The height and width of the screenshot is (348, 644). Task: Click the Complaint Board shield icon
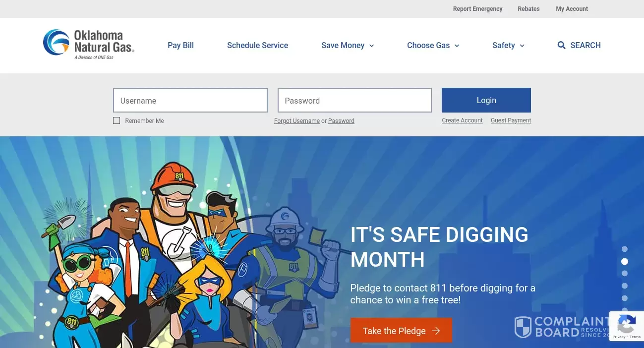point(523,327)
